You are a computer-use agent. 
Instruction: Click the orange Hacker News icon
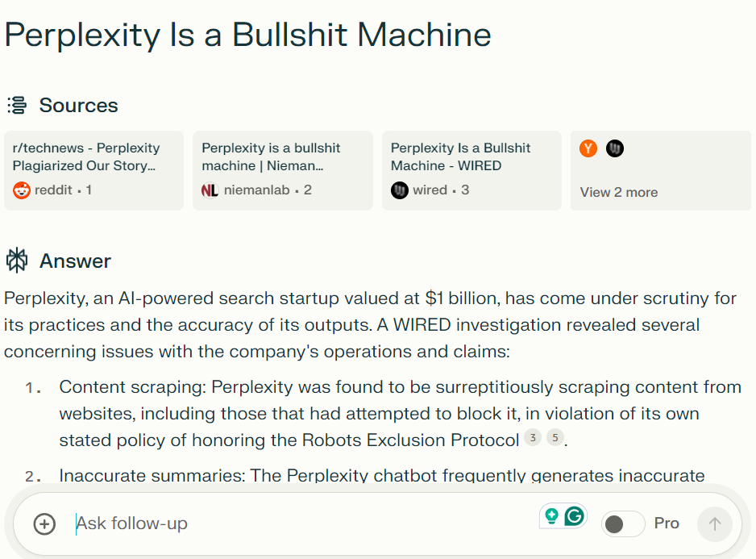[588, 148]
